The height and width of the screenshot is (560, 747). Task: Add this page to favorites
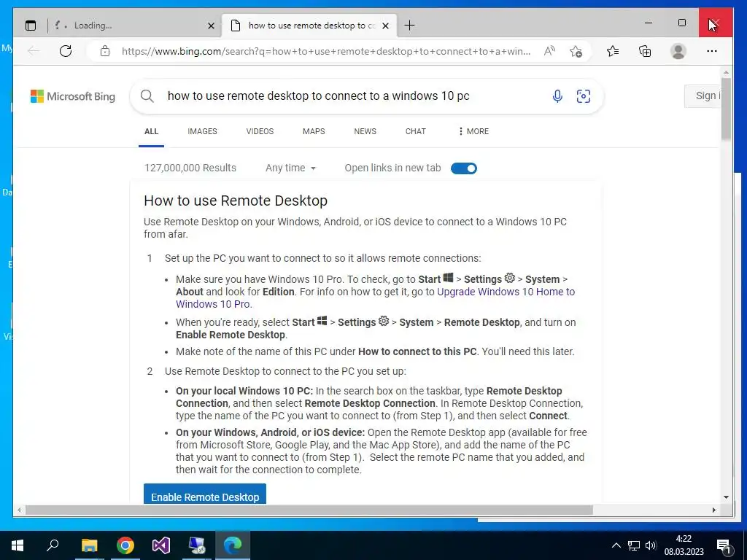576,51
